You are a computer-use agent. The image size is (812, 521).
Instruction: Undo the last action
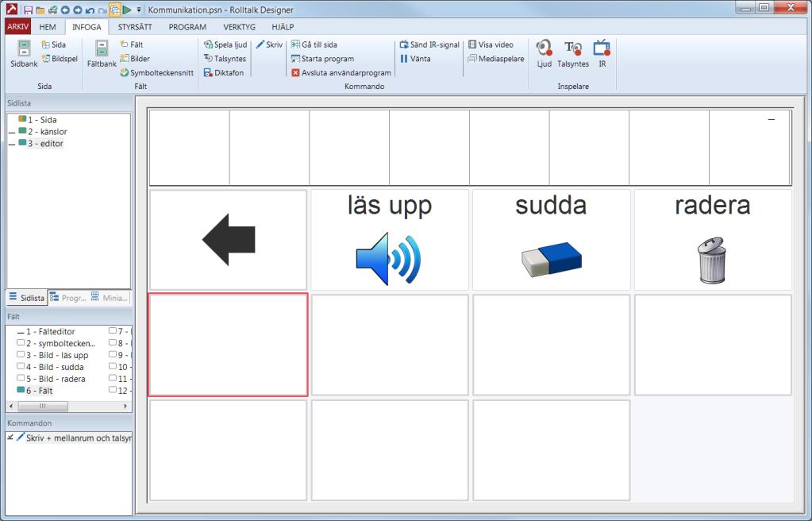coord(90,10)
